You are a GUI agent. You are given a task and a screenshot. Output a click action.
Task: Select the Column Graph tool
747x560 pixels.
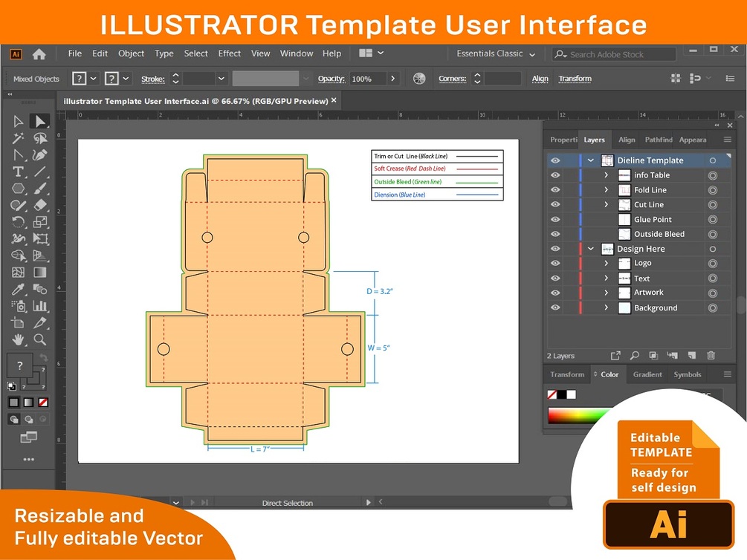pyautogui.click(x=40, y=306)
